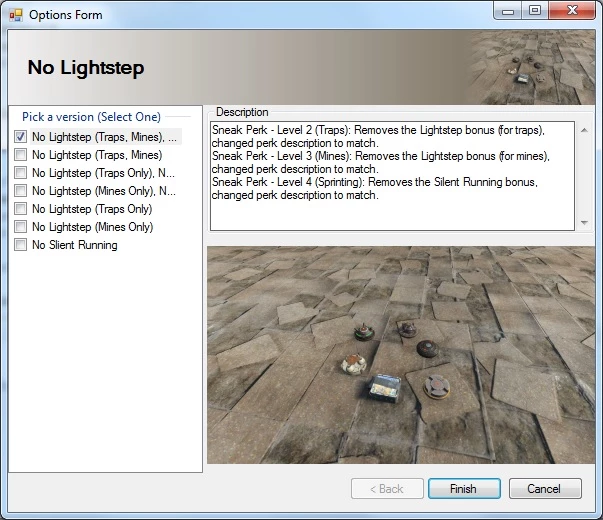Click inside the Description text box
Screen dimensions: 603x520
392,176
